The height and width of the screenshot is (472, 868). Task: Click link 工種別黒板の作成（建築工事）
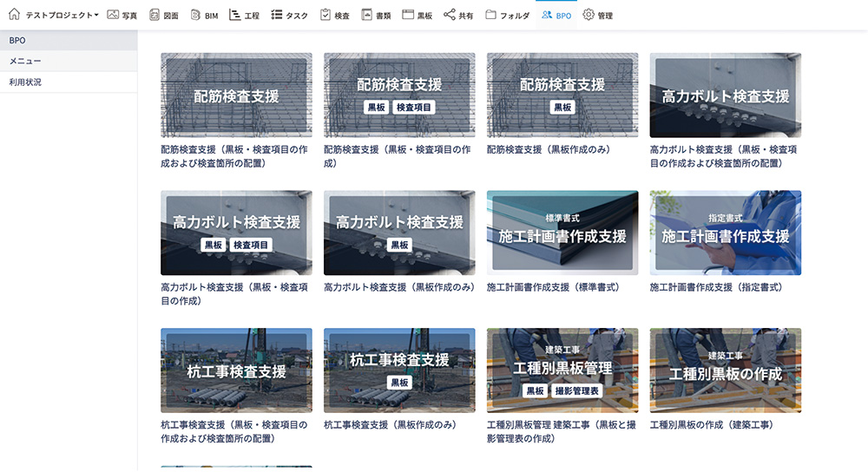click(x=712, y=425)
